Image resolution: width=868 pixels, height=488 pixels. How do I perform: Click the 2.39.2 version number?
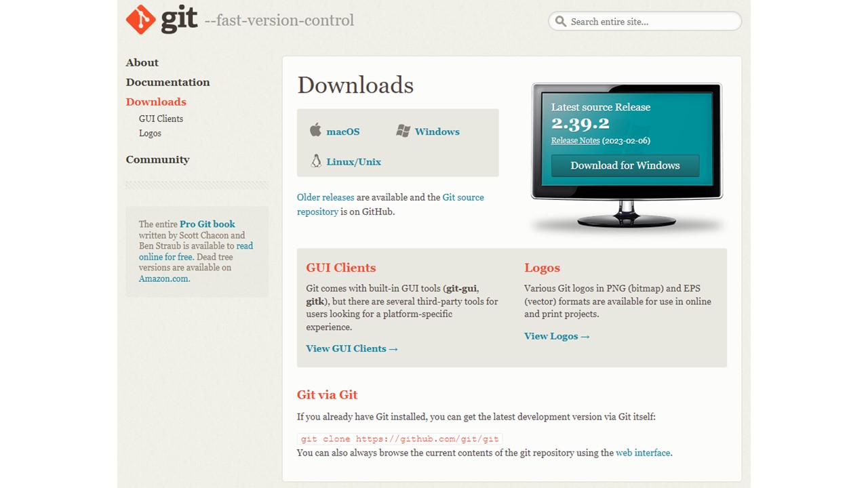point(580,123)
